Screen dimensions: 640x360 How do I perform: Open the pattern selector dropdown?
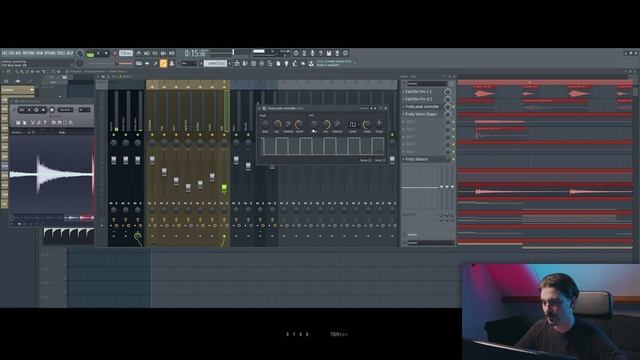coord(216,63)
